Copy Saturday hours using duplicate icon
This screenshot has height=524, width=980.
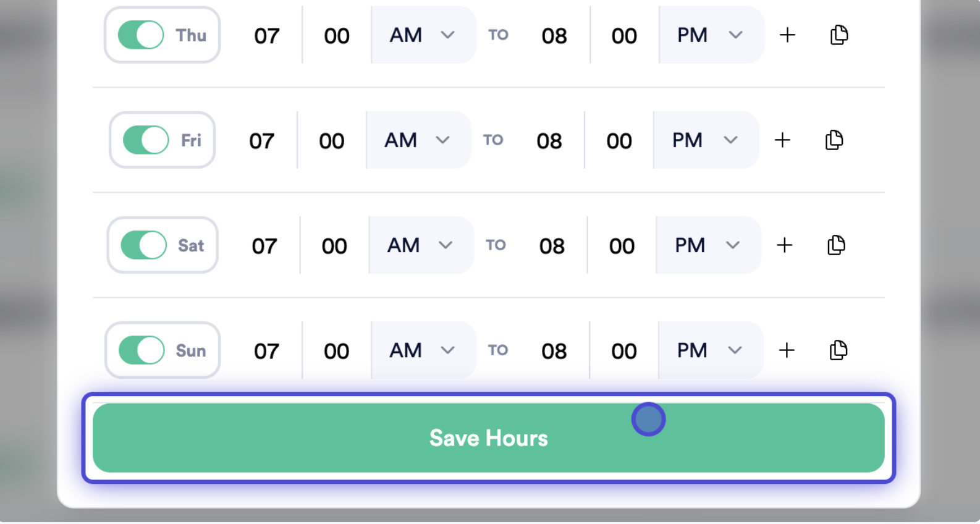coord(836,245)
